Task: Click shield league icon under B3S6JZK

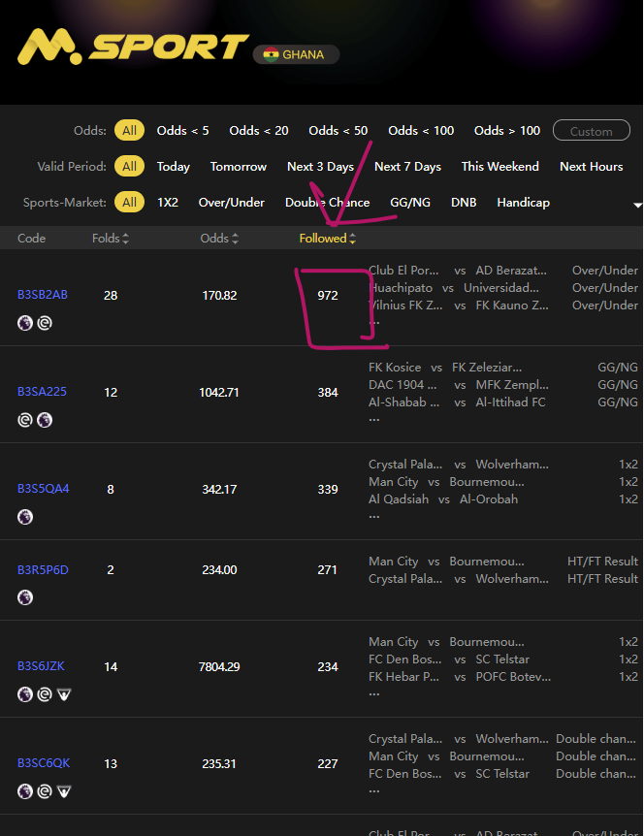Action: (63, 694)
